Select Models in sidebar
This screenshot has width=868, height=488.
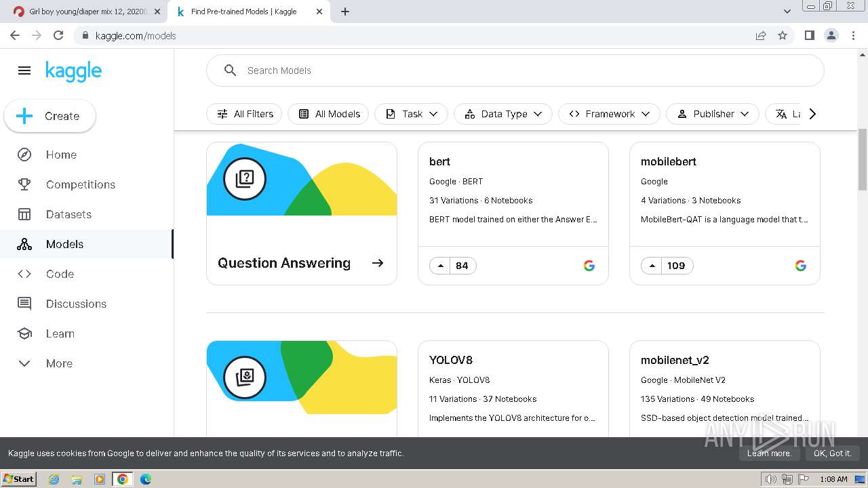tap(87, 244)
